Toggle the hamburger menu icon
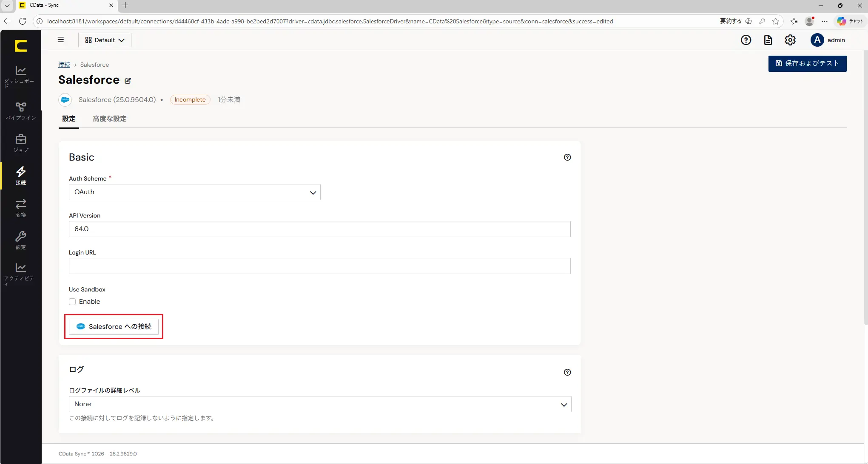Screen dimensions: 868x464 [x=61, y=40]
